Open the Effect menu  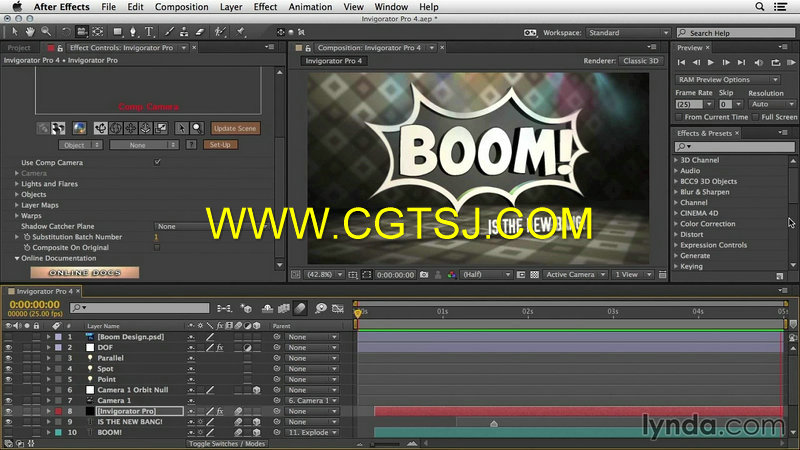pos(265,7)
